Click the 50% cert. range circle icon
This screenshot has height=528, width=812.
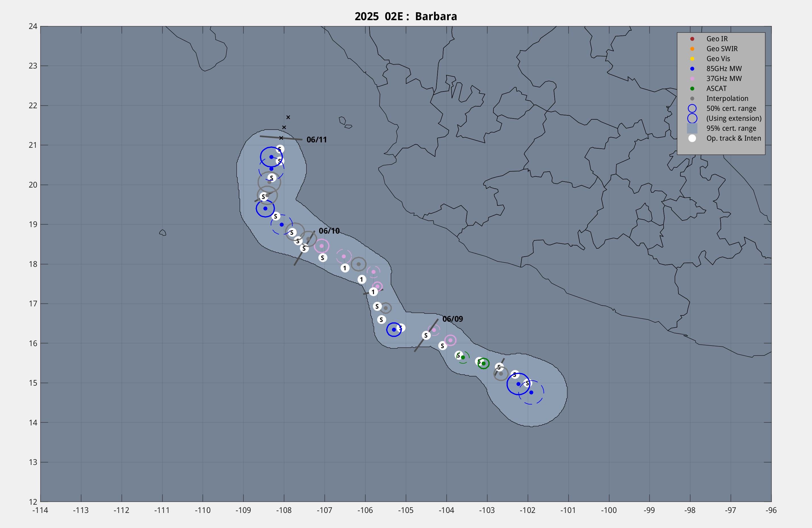click(x=692, y=109)
